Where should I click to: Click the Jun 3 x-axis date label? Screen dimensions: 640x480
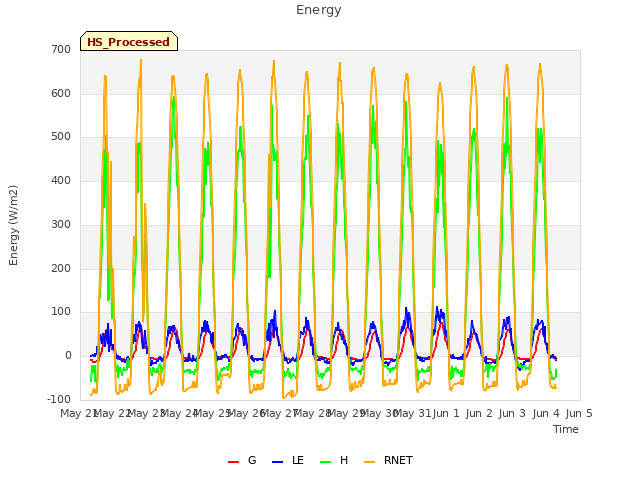[x=512, y=413]
